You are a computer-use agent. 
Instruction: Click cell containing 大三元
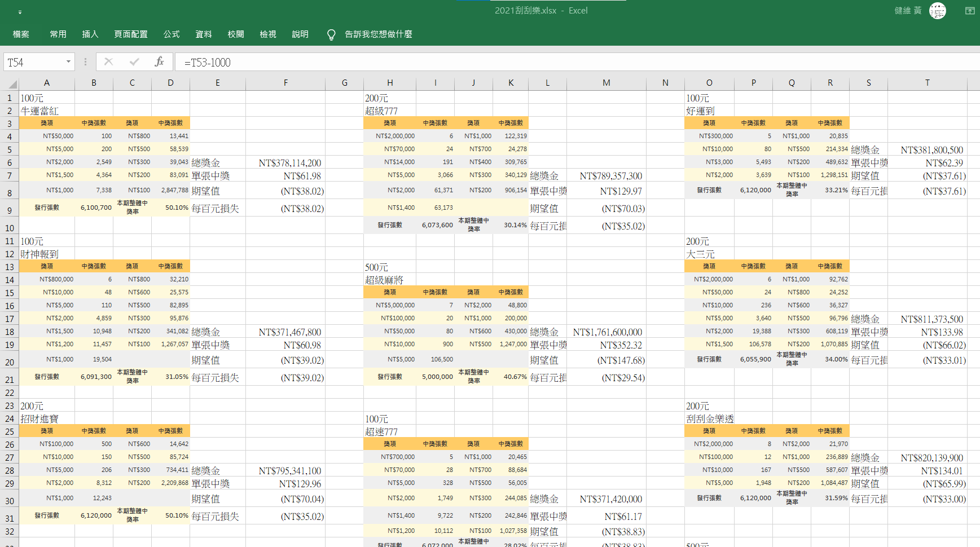[x=709, y=254]
